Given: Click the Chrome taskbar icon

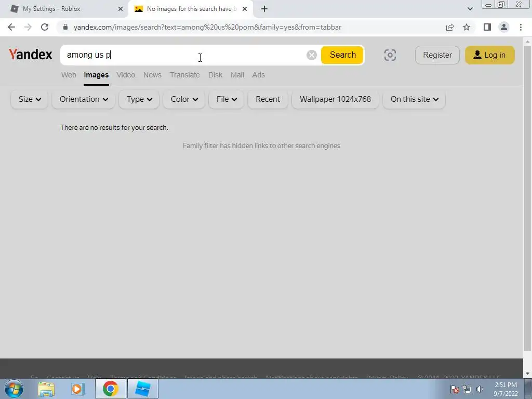Looking at the screenshot, I should point(110,389).
